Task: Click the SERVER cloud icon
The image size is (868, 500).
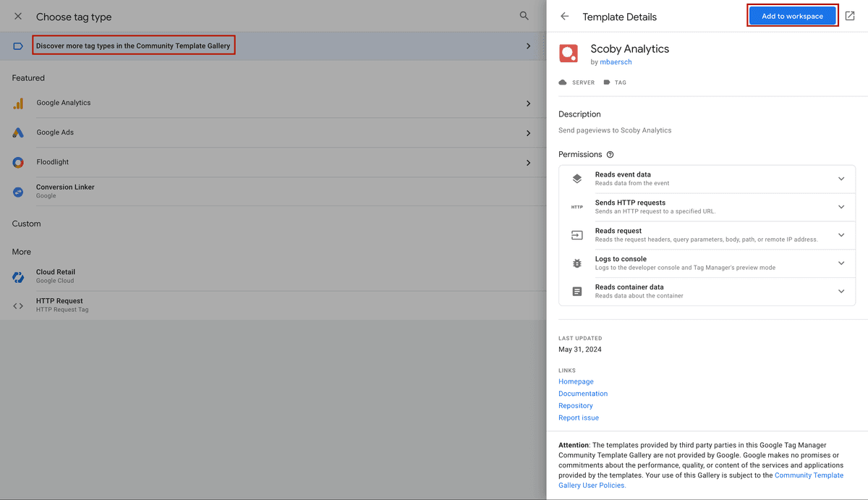Action: 563,82
